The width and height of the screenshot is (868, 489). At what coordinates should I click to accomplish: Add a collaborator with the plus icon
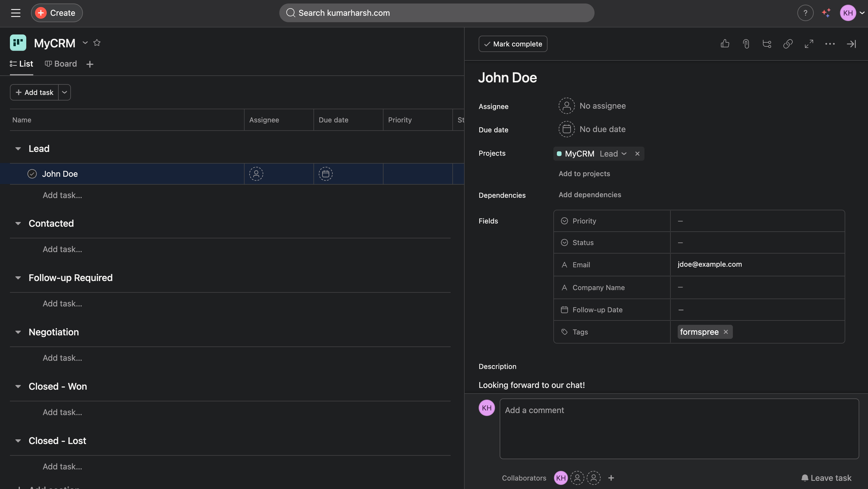pos(611,478)
